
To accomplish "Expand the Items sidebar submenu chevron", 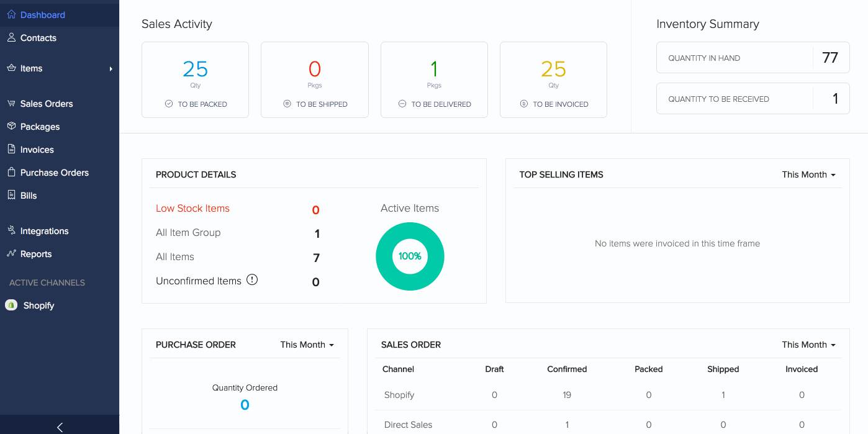I will (111, 68).
